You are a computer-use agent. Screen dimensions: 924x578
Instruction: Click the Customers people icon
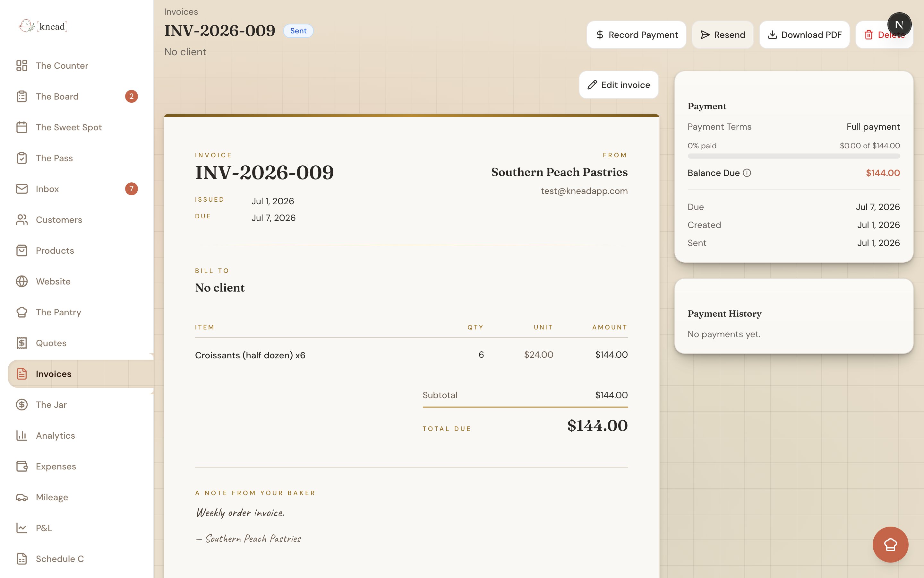(x=22, y=220)
